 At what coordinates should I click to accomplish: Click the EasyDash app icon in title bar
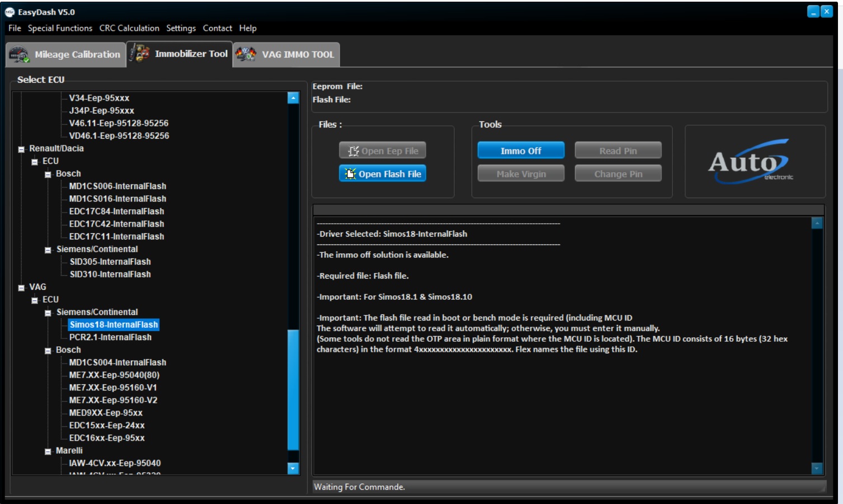click(x=10, y=12)
